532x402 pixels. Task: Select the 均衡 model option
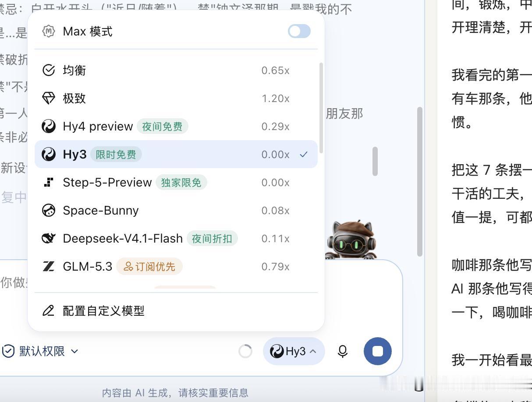tap(176, 70)
